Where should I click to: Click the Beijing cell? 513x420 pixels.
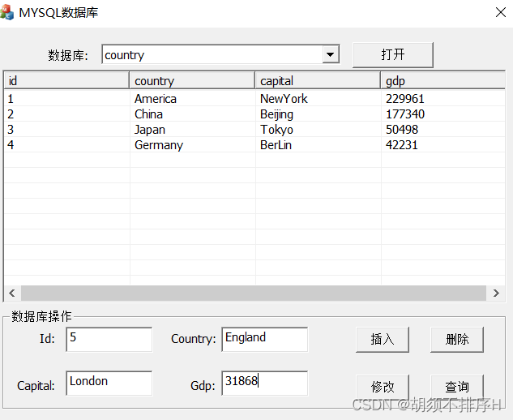(x=276, y=114)
